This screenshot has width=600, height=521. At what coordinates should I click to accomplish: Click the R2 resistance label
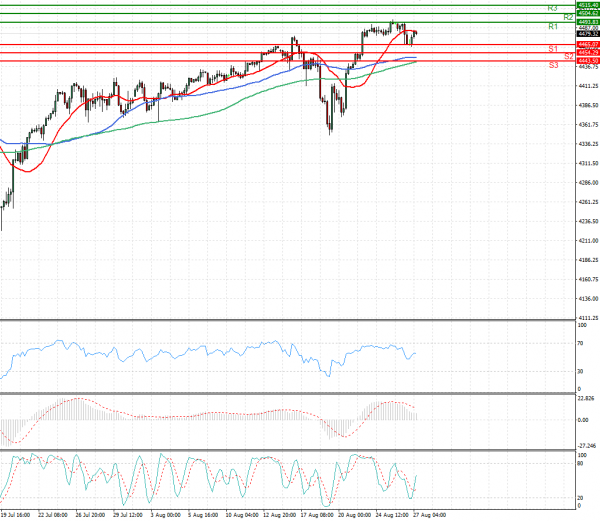point(568,17)
